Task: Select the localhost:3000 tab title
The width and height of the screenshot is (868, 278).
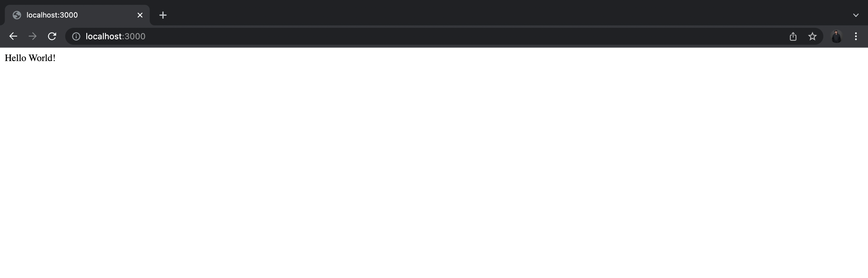Action: pos(52,15)
